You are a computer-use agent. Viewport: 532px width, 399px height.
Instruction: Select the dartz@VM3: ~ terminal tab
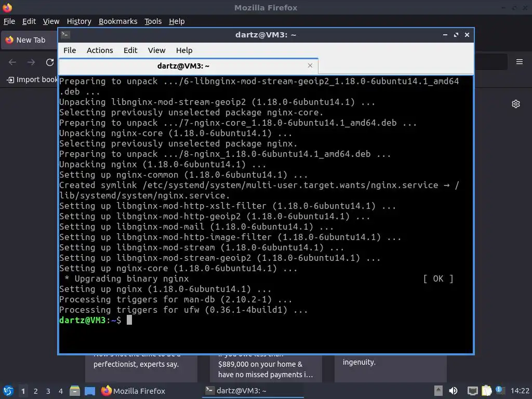pyautogui.click(x=188, y=66)
